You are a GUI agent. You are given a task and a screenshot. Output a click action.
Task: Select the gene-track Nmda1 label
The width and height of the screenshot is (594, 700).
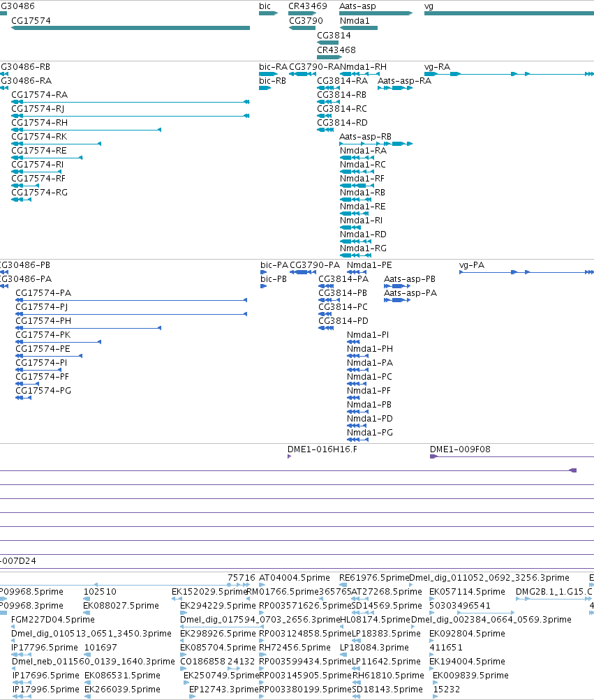pyautogui.click(x=355, y=20)
